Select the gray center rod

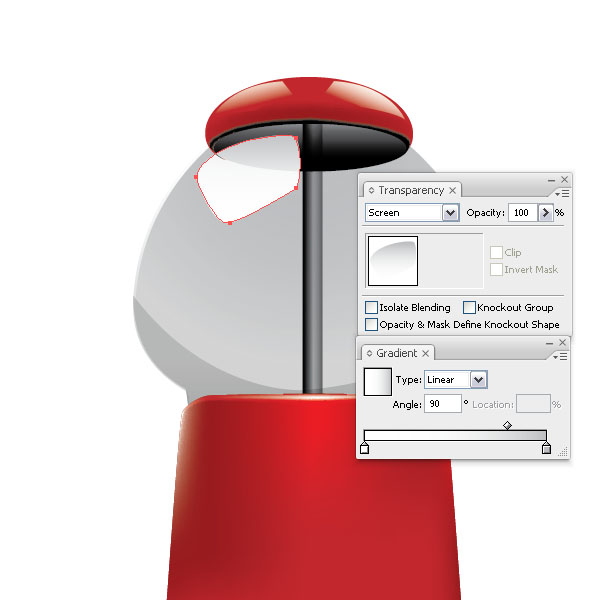313,279
